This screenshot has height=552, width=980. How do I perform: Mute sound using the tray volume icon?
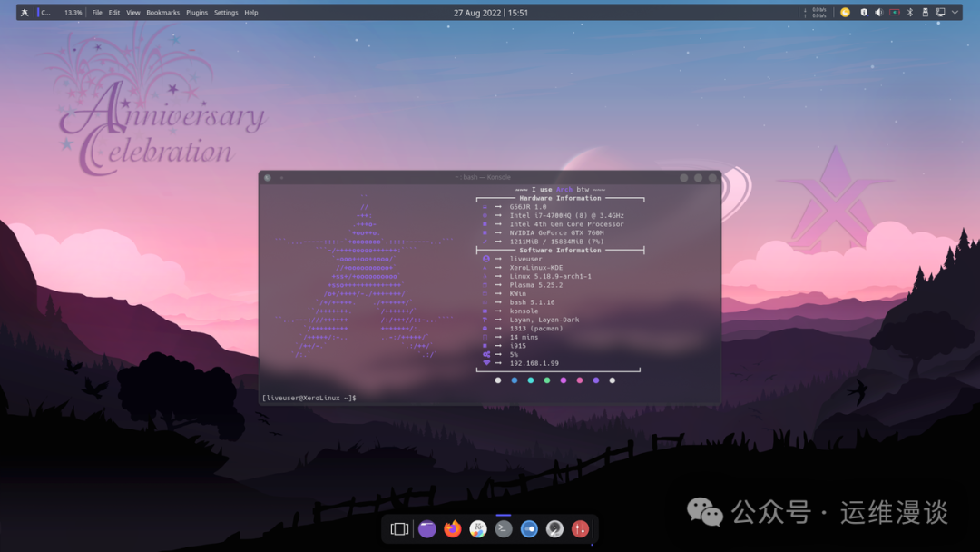(879, 12)
